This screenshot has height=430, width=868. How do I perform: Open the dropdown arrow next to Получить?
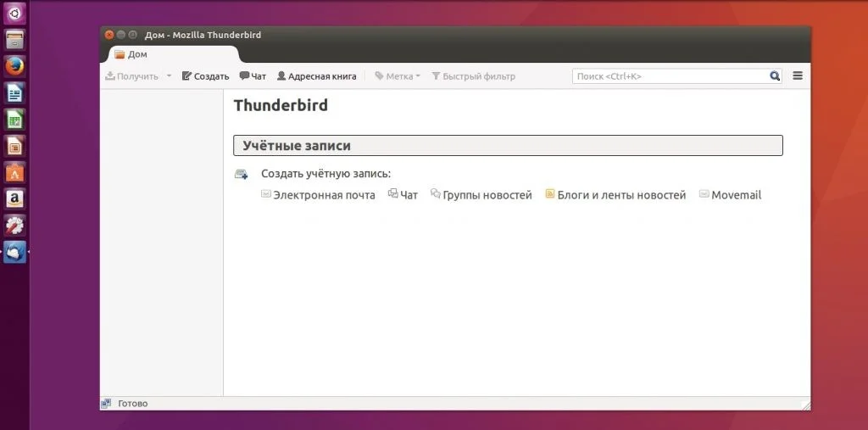(169, 76)
